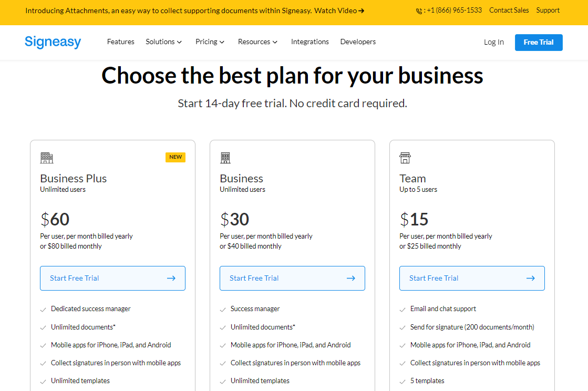This screenshot has height=391, width=588.
Task: Open the Support link
Action: pyautogui.click(x=548, y=10)
